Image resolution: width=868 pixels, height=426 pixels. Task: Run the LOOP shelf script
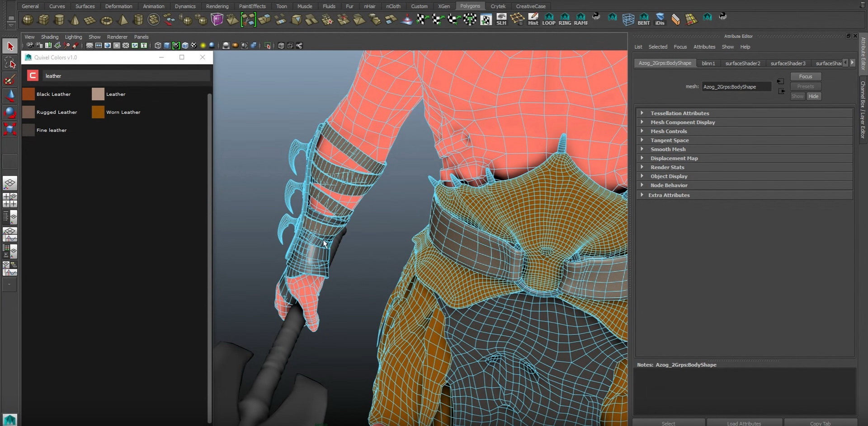coord(549,19)
